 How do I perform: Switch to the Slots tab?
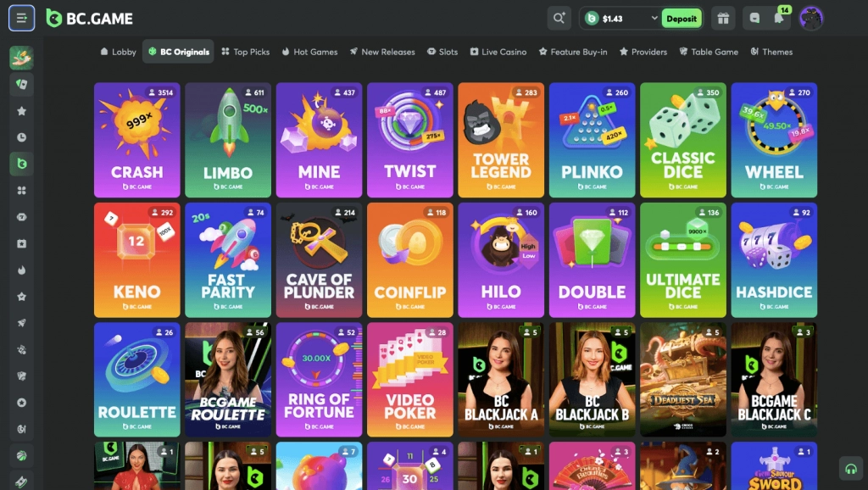click(442, 52)
